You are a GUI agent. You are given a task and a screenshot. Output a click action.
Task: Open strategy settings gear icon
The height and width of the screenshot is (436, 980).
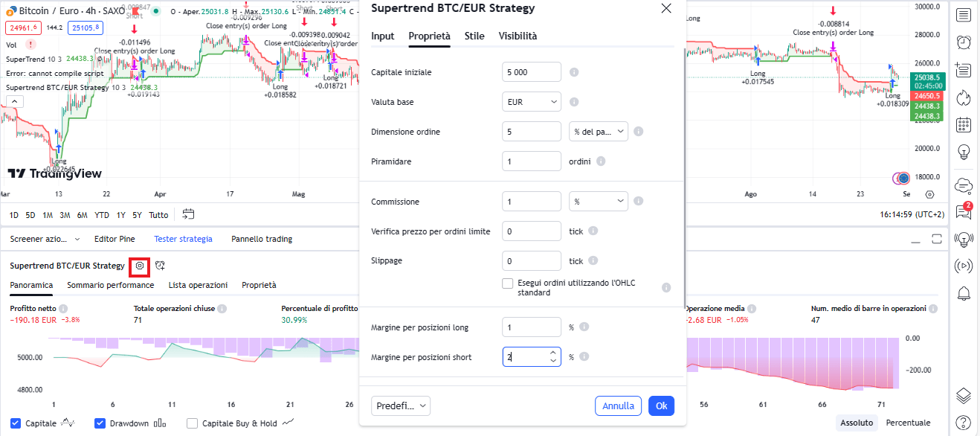[139, 266]
